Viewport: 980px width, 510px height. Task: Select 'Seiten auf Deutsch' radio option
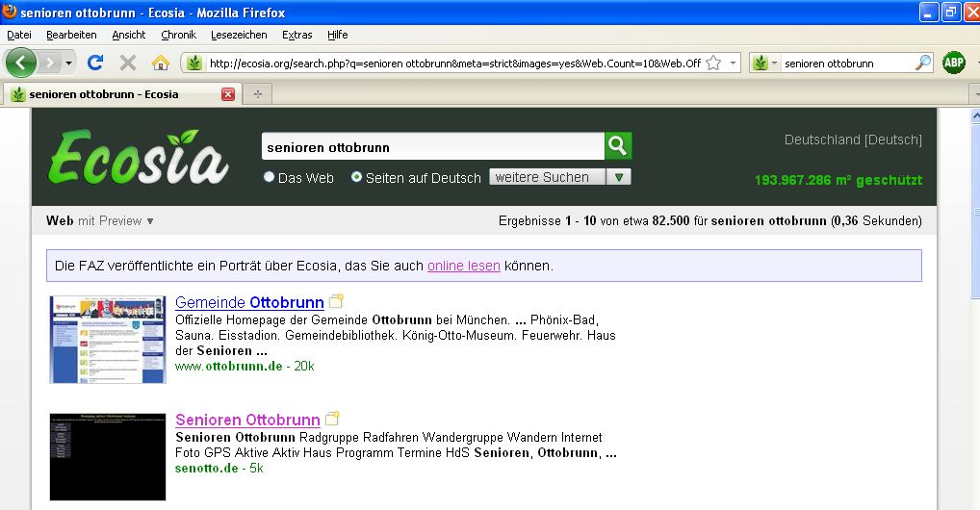coord(357,178)
